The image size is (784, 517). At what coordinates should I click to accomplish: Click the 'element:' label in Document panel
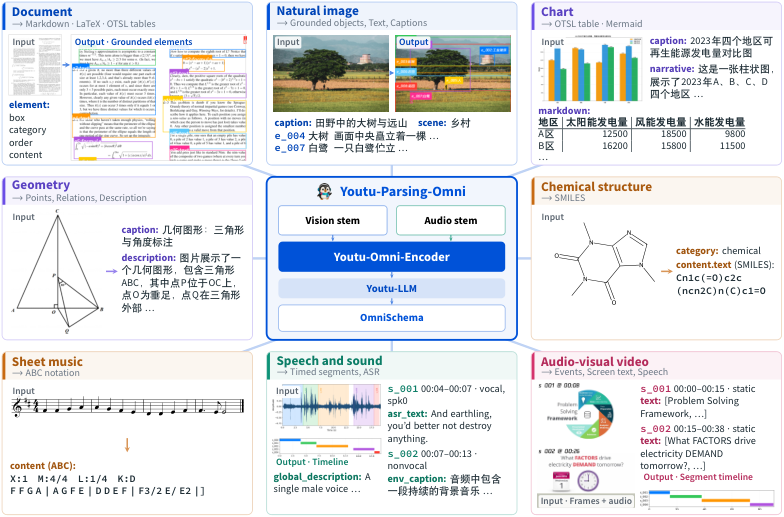29,104
